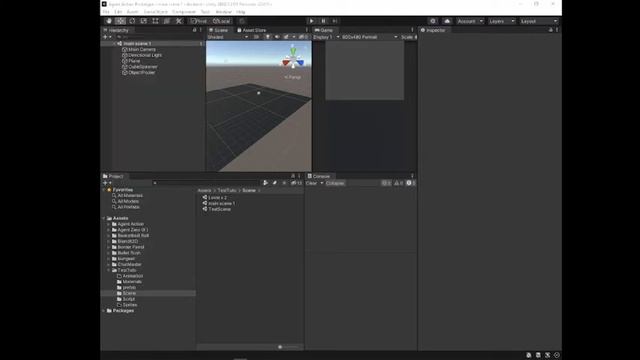The height and width of the screenshot is (360, 640).
Task: Switch to the Scene tab
Action: (x=219, y=30)
